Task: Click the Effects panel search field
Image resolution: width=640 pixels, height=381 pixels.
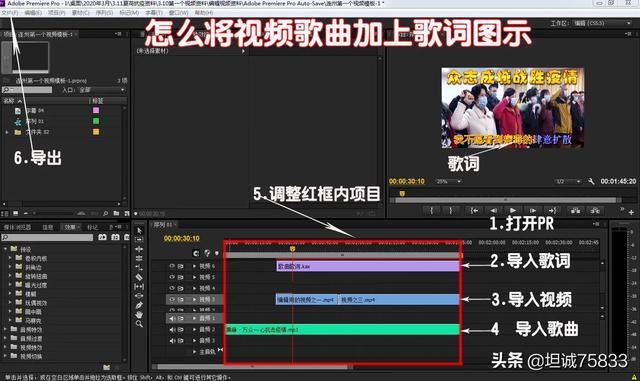Action: 47,237
